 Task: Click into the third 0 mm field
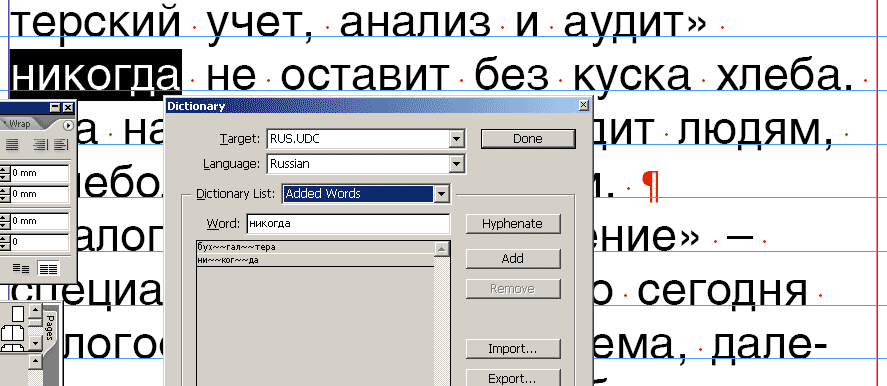[x=40, y=221]
